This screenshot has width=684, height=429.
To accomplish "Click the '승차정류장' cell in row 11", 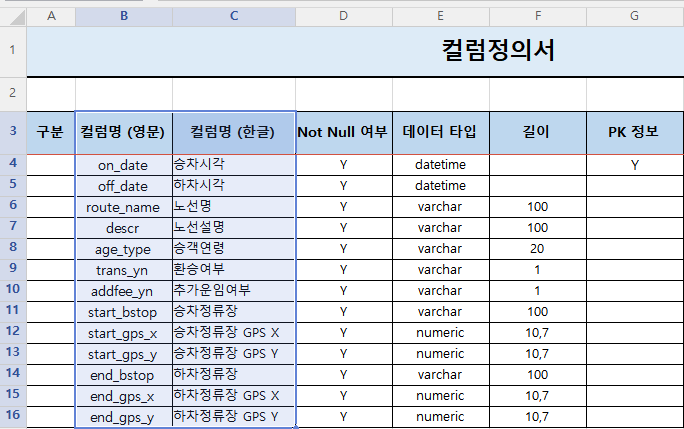I will [234, 312].
